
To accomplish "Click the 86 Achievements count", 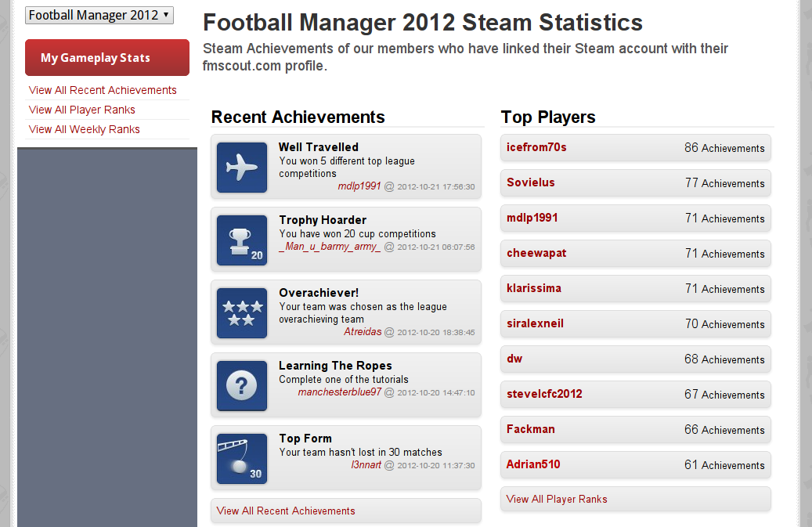I will click(724, 148).
